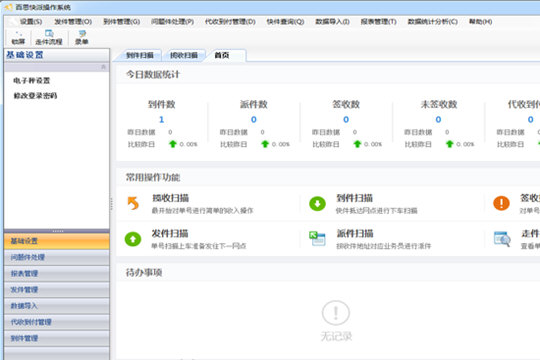The height and width of the screenshot is (360, 540).
Task: Open the 到件管理(G) menu
Action: (122, 22)
